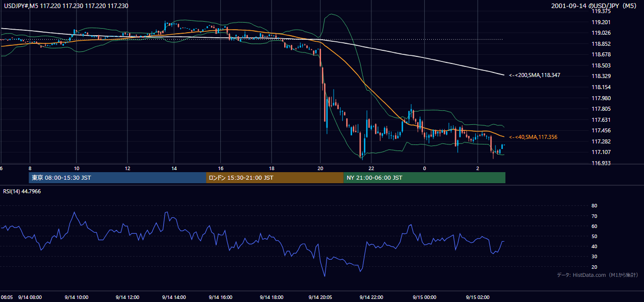
Task: Click RSI scale value 70
Action: [594, 216]
